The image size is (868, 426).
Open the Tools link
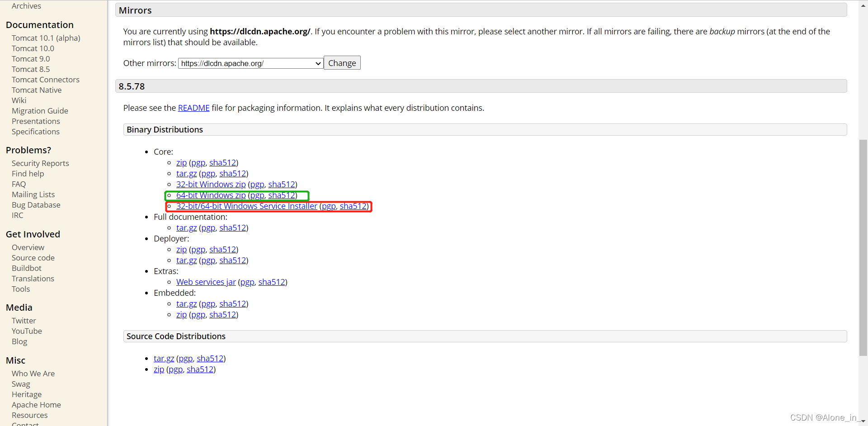(x=21, y=289)
